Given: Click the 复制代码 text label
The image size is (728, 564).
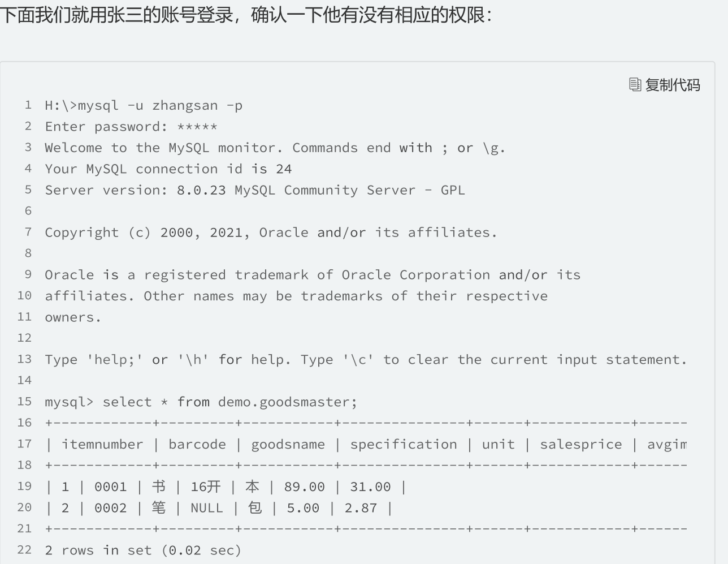Looking at the screenshot, I should [x=673, y=85].
